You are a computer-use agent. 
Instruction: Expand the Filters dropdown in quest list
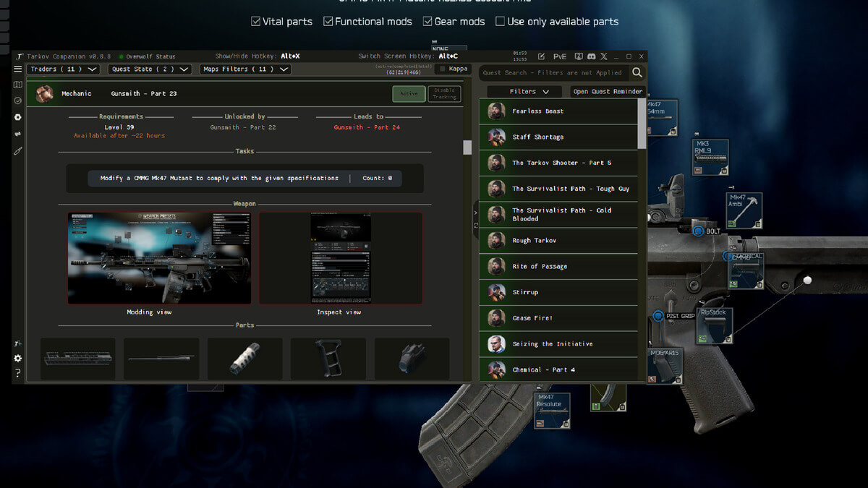click(x=525, y=92)
